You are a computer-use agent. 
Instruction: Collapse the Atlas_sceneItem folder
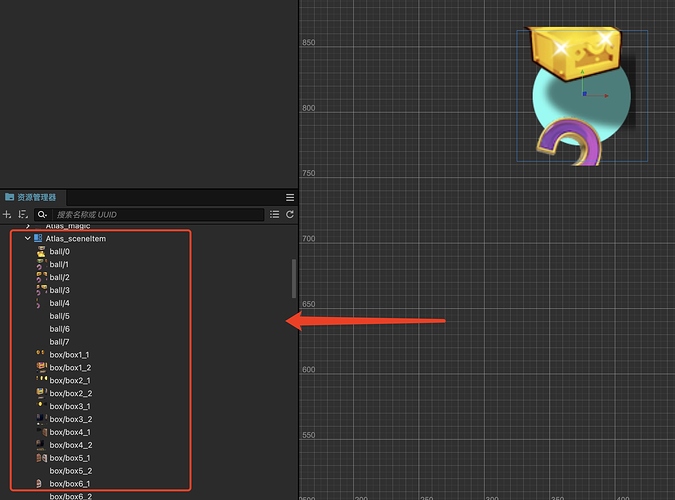[28, 238]
